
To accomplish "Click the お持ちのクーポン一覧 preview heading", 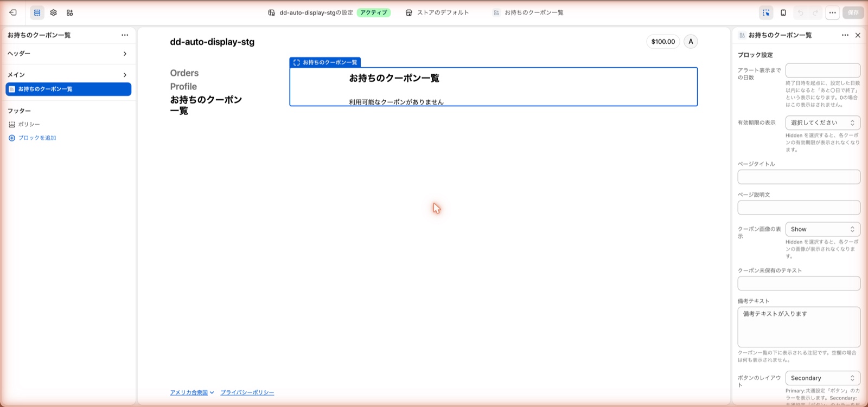I will [394, 78].
